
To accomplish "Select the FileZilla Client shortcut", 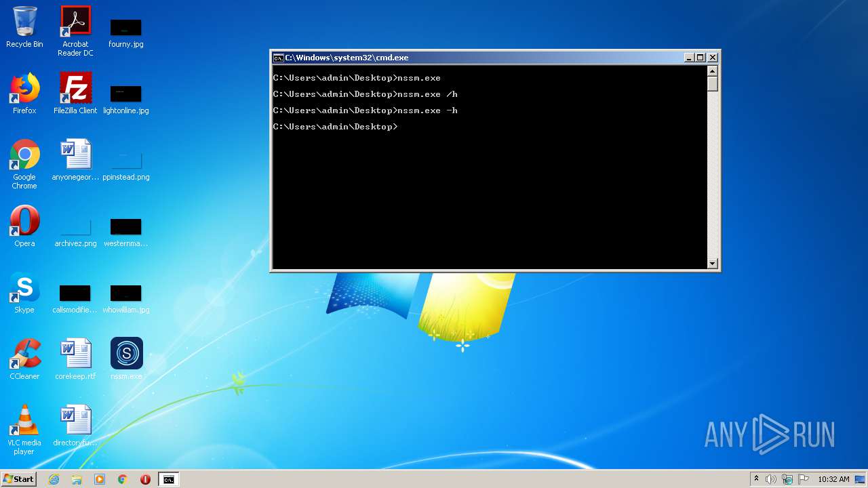I will 75,94.
